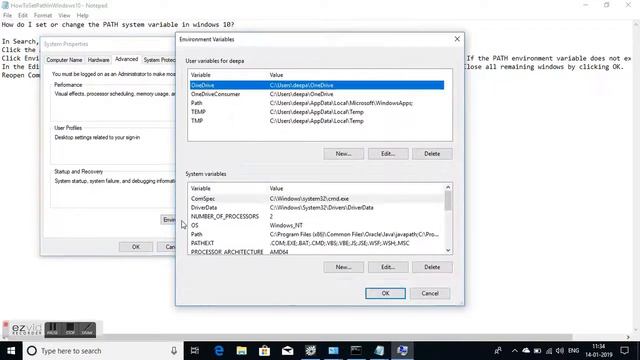Open the Mail app from the taskbar
This screenshot has height=360, width=640.
coord(287,351)
